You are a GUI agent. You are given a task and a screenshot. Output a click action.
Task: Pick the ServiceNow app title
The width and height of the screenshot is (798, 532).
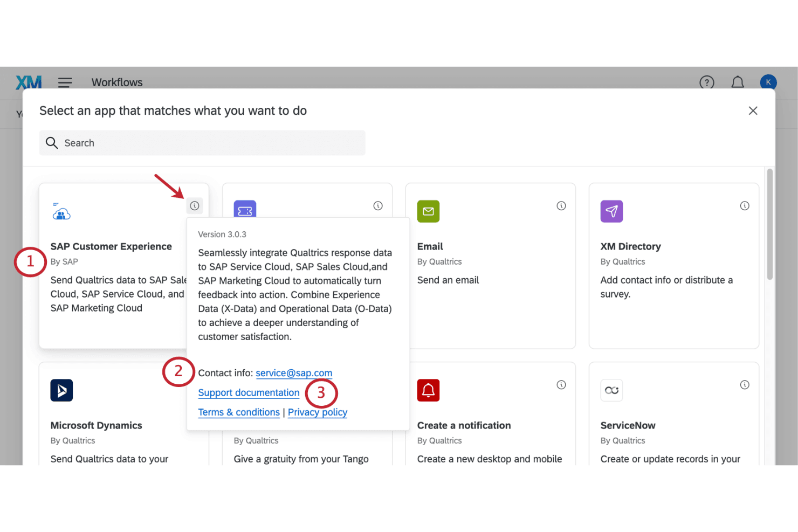pyautogui.click(x=628, y=425)
